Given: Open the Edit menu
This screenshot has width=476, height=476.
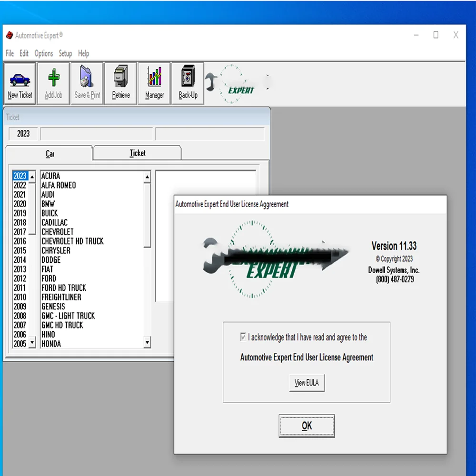Looking at the screenshot, I should pos(24,53).
